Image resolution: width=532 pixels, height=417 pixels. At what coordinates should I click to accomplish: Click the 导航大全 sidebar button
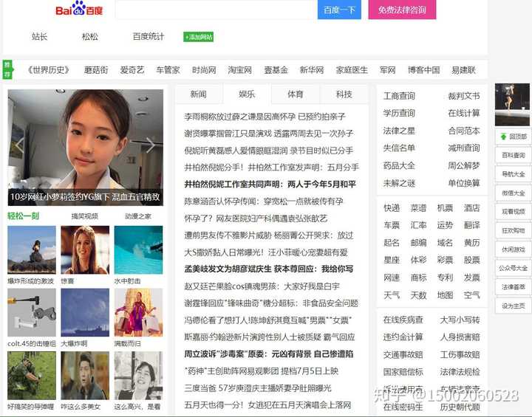point(513,174)
